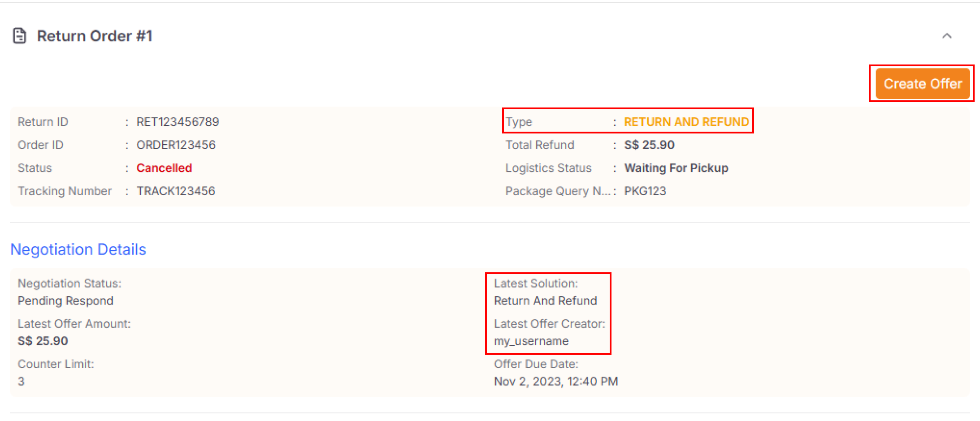The image size is (980, 421).
Task: Open the Negotiation Details link
Action: 78,249
